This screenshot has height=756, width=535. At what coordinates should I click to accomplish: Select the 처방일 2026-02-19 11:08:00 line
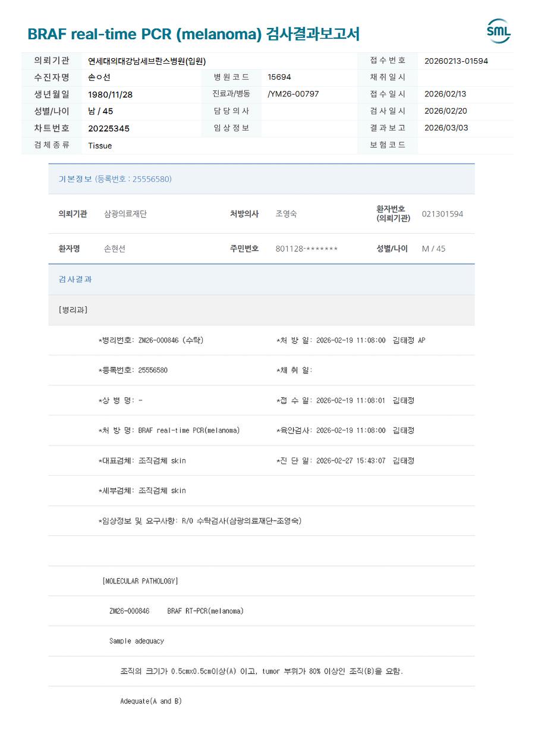point(351,340)
